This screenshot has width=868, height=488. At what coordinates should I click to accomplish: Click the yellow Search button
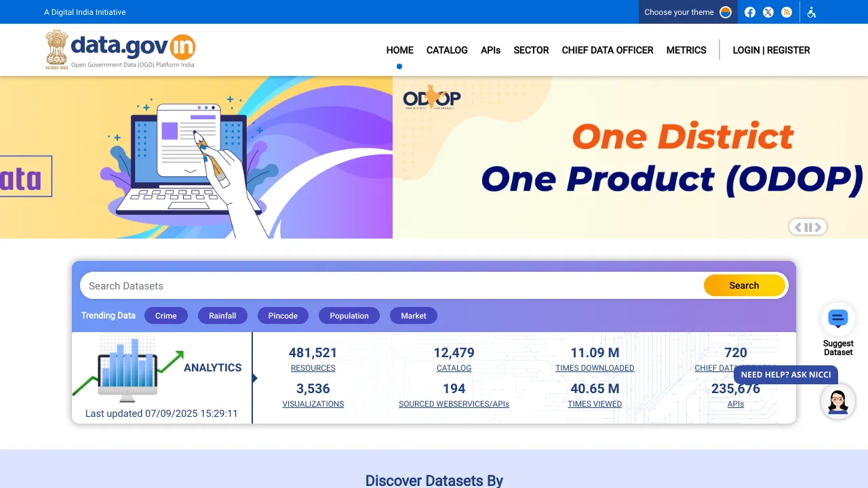744,285
